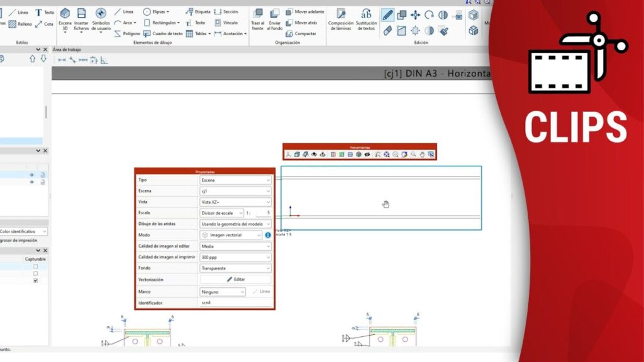
Task: Select the Símbolos de usuario icon
Action: click(101, 15)
